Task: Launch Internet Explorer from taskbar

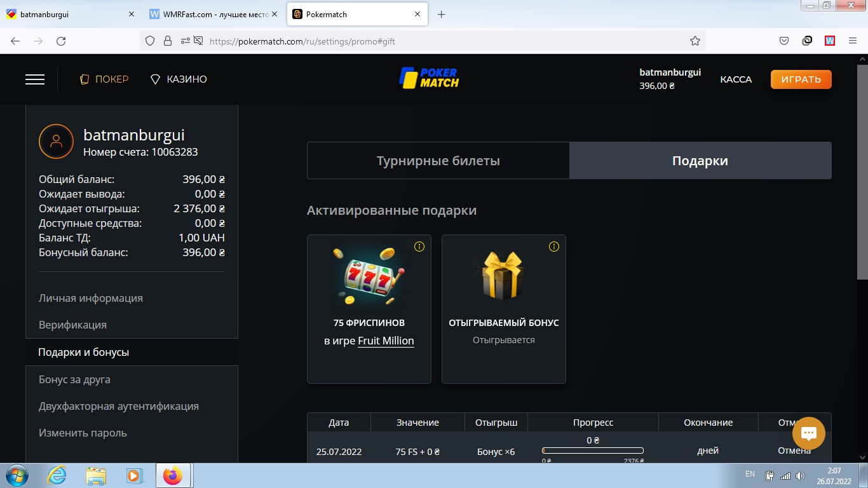Action: tap(57, 475)
